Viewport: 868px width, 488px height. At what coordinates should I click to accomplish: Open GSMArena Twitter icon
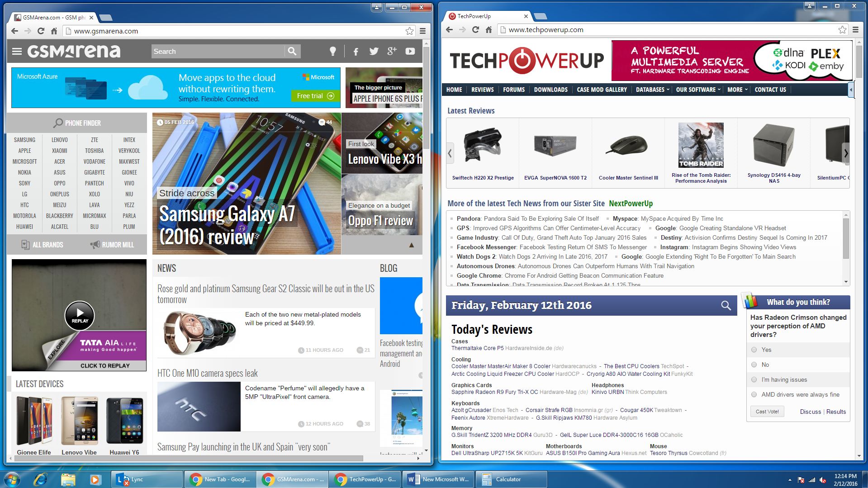tap(374, 51)
